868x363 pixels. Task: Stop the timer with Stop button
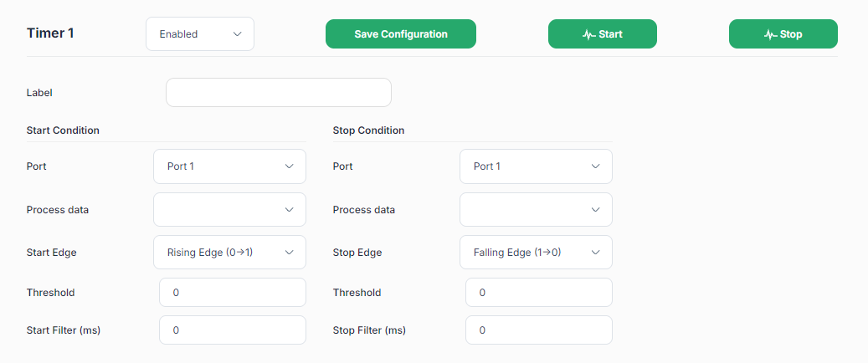[x=783, y=33]
